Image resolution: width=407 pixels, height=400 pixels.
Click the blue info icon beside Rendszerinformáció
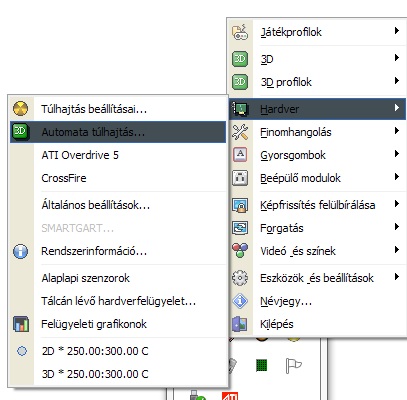(20, 251)
